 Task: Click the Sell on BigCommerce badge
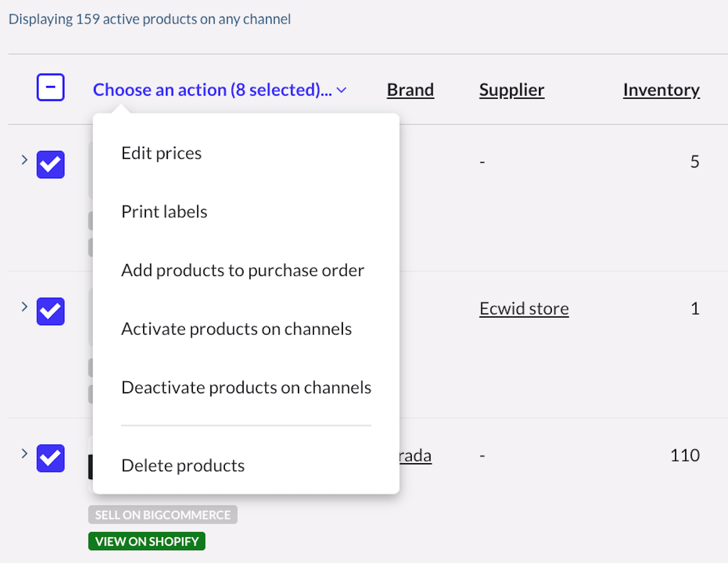tap(163, 515)
